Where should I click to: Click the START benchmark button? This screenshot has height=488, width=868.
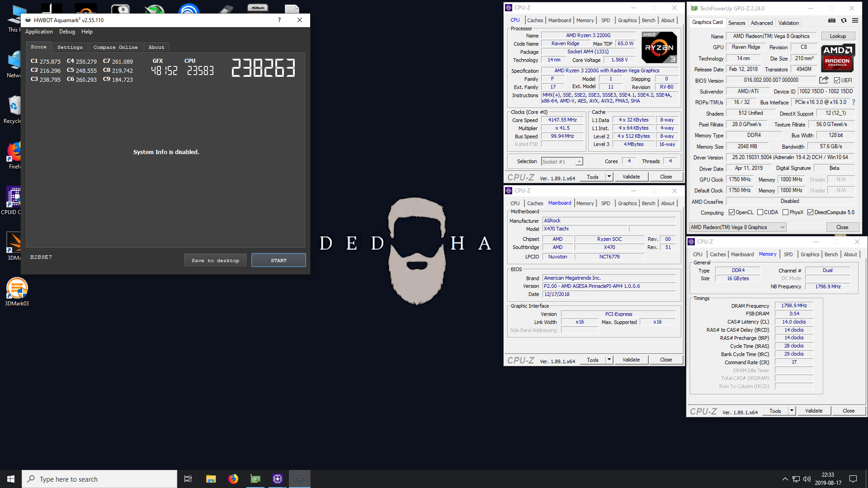tap(278, 260)
